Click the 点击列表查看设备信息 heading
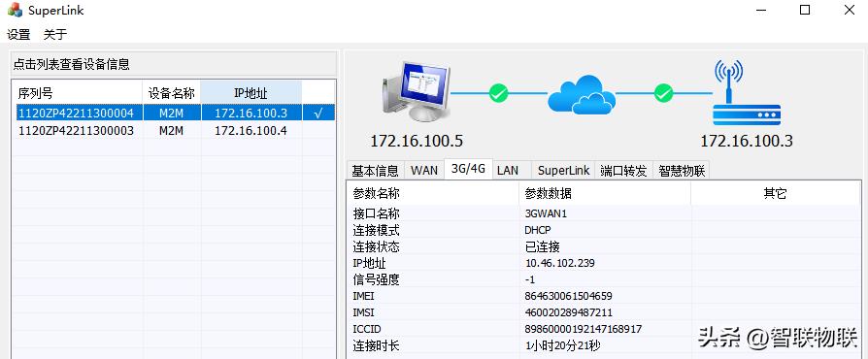The width and height of the screenshot is (868, 359). (x=72, y=64)
